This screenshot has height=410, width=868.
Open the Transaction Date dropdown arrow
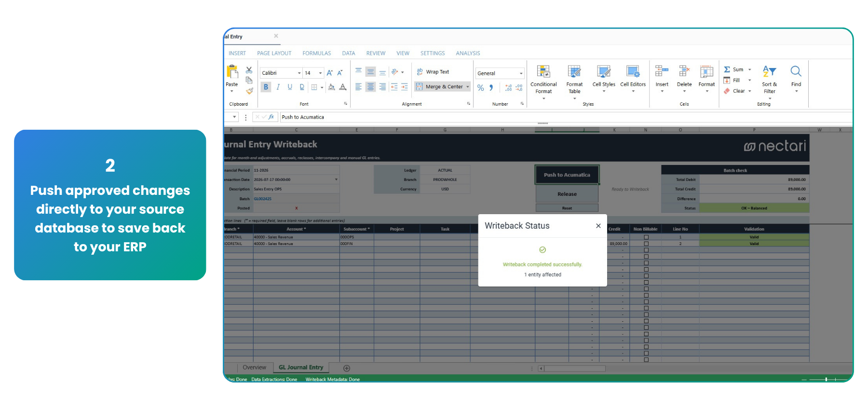click(x=336, y=179)
